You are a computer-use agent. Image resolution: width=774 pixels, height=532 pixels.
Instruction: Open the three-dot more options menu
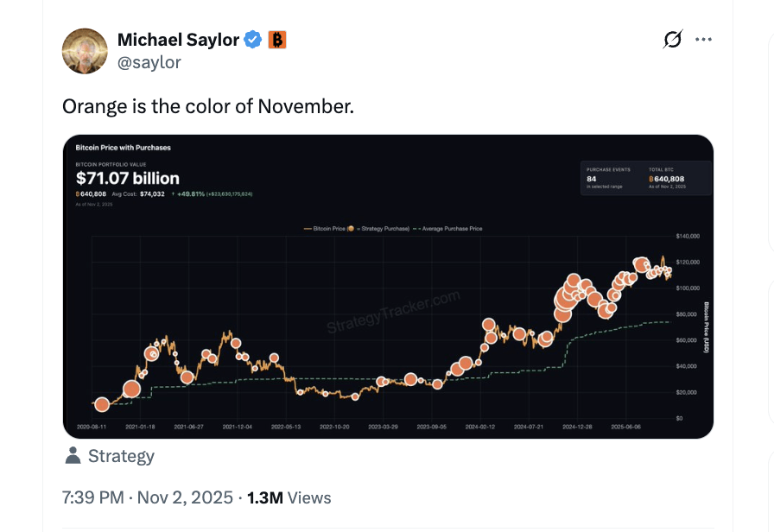[x=704, y=40]
